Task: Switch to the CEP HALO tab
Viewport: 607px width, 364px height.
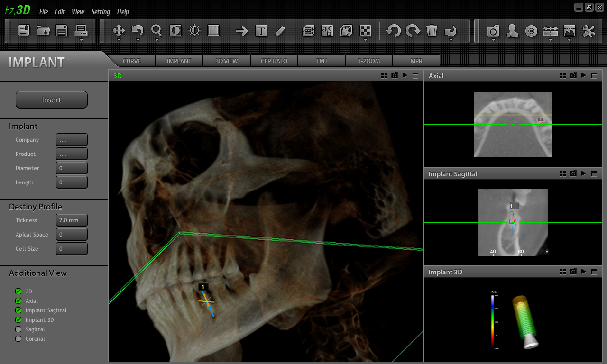Action: [x=274, y=61]
